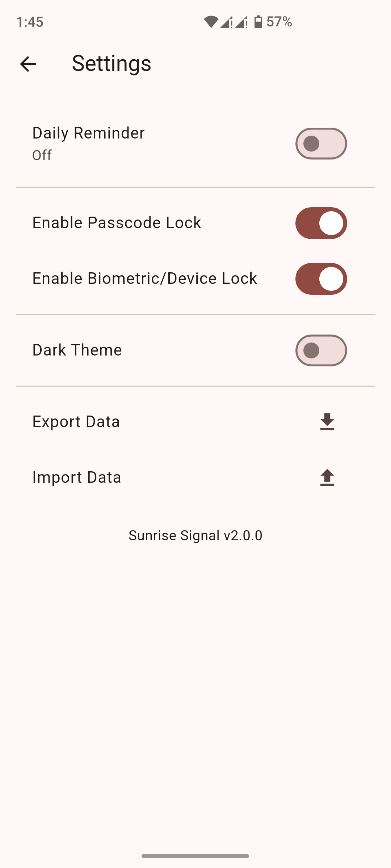Tap the Daily Reminder setting label
The width and height of the screenshot is (391, 868).
tap(88, 133)
